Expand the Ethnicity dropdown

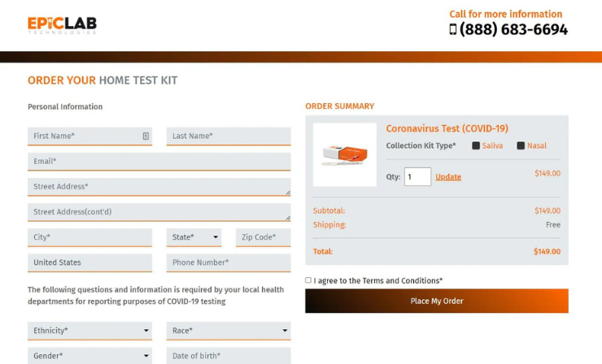pos(89,331)
